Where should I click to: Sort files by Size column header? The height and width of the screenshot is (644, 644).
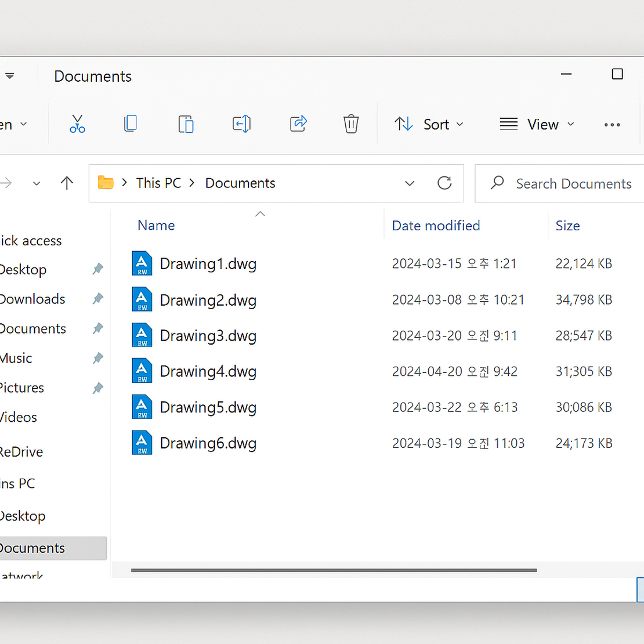pos(567,226)
